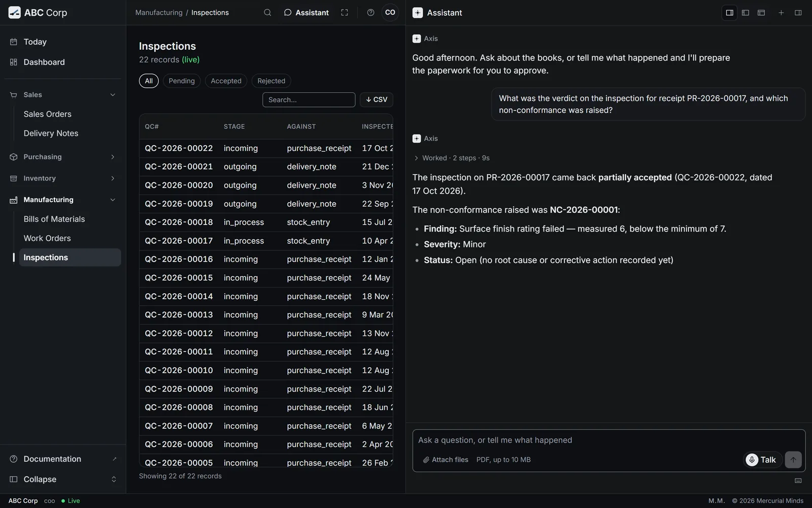
Task: Expand the Inventory section
Action: [x=63, y=178]
